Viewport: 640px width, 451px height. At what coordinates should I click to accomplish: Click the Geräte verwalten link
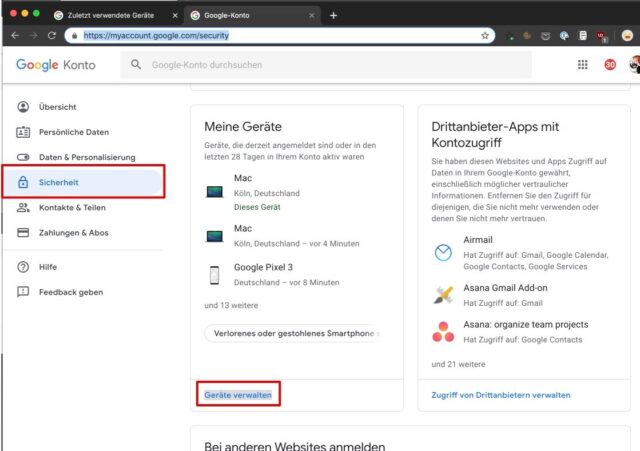pos(237,395)
